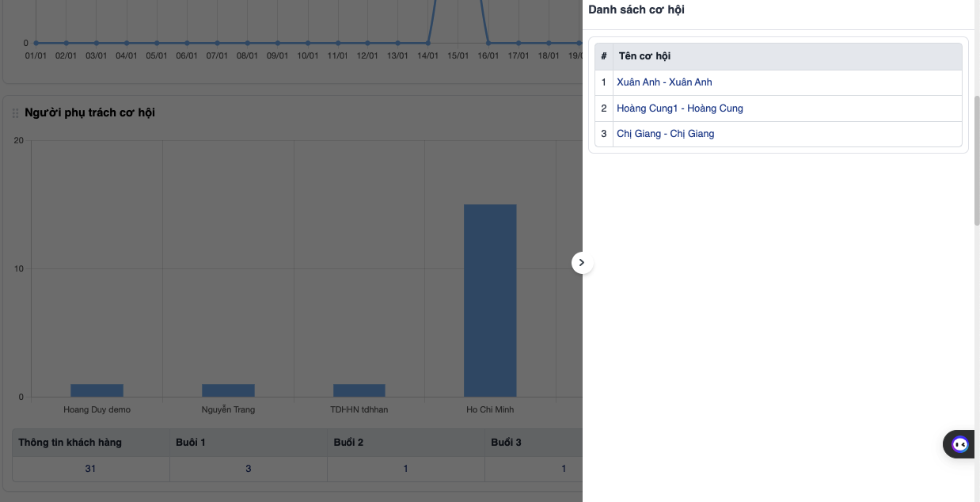Select the Nguyễn Trang bar
The image size is (980, 502).
pyautogui.click(x=228, y=390)
